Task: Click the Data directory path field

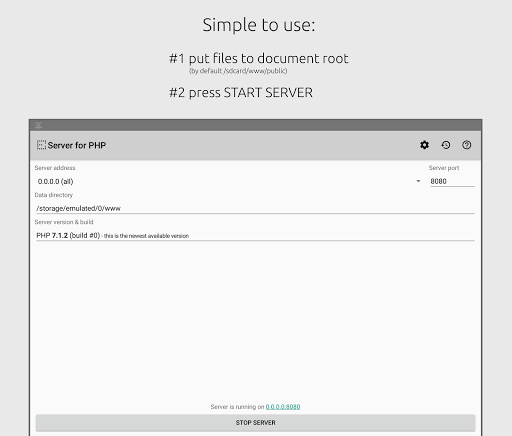Action: (255, 208)
